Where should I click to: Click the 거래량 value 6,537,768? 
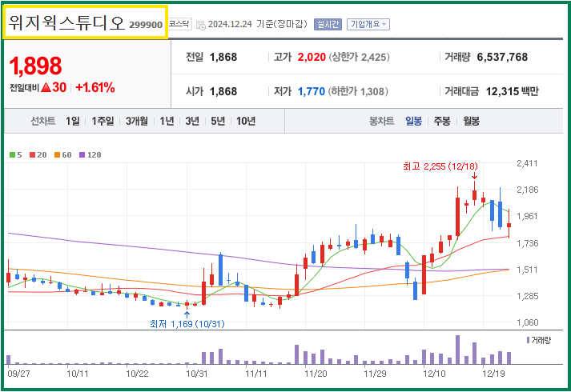502,57
